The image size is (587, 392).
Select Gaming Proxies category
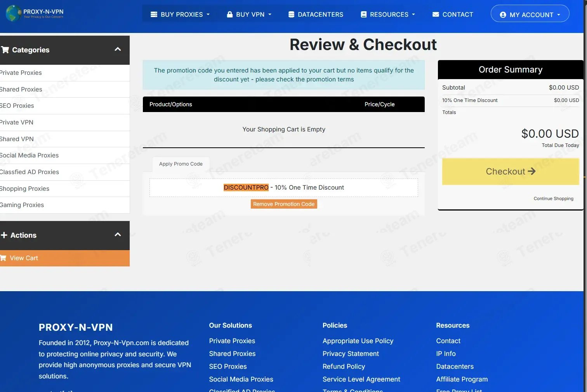click(x=65, y=205)
